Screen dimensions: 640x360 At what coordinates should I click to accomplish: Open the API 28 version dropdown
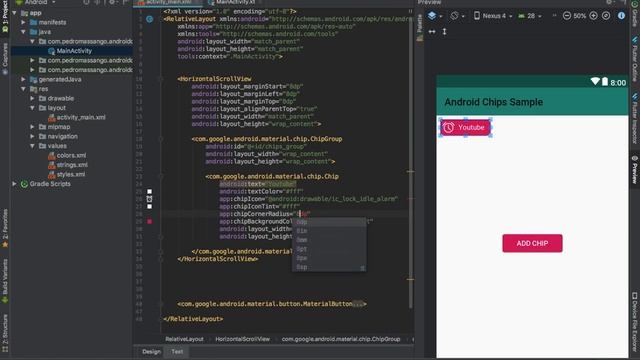(530, 16)
